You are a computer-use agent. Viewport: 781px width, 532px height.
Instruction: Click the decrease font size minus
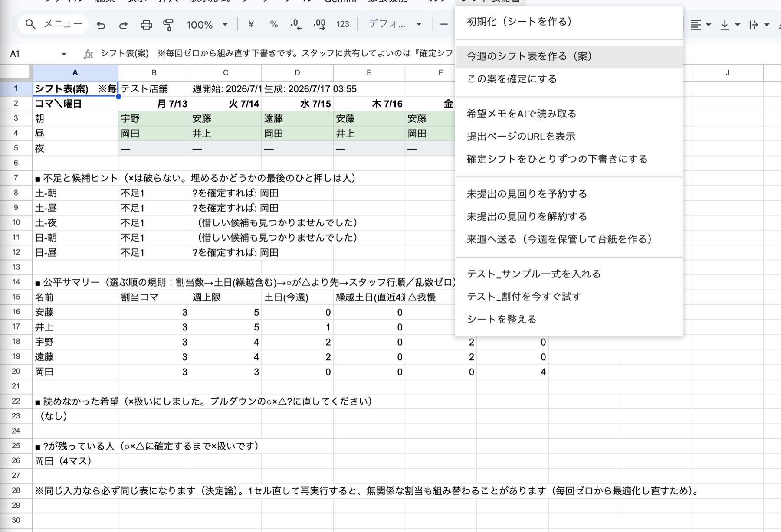[x=443, y=25]
